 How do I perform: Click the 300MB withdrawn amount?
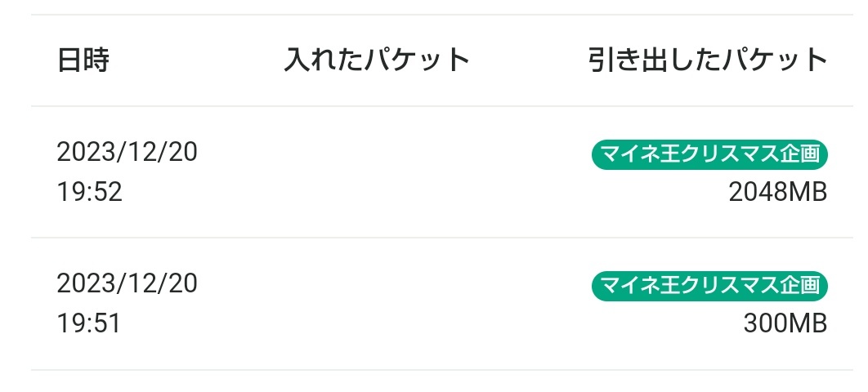[785, 324]
